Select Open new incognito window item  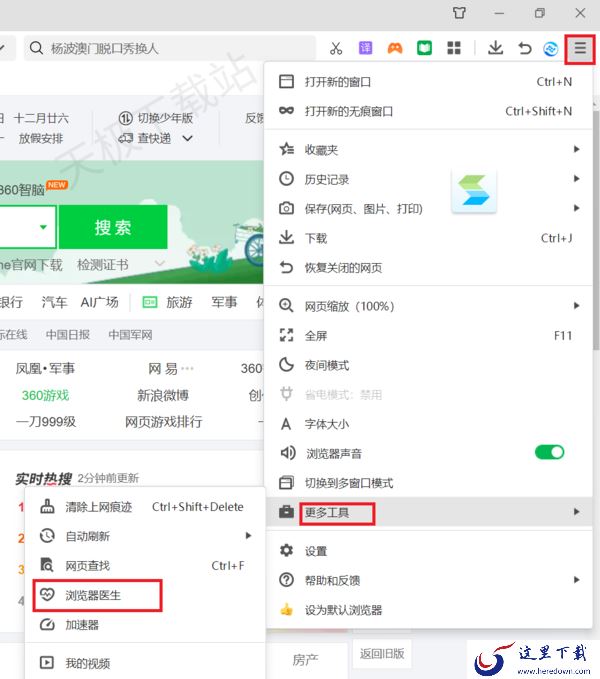pos(428,111)
